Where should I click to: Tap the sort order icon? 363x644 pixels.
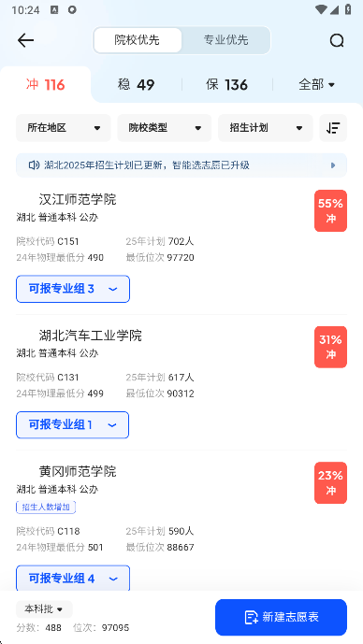pos(333,128)
